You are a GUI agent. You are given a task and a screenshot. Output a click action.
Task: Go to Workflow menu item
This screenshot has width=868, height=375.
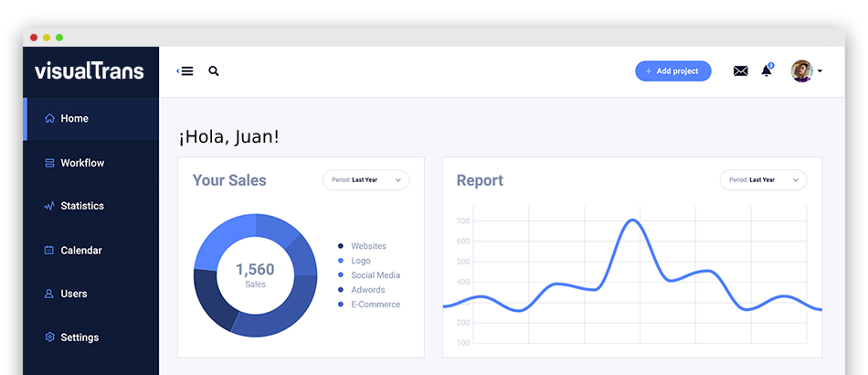coord(82,163)
